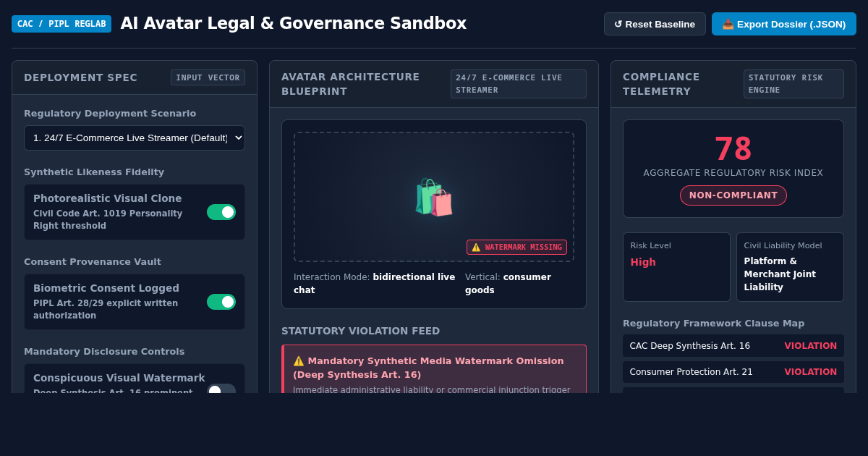Click the NON-COMPLIANT status pill
Screen dimensions: 868x456
pyautogui.click(x=733, y=195)
